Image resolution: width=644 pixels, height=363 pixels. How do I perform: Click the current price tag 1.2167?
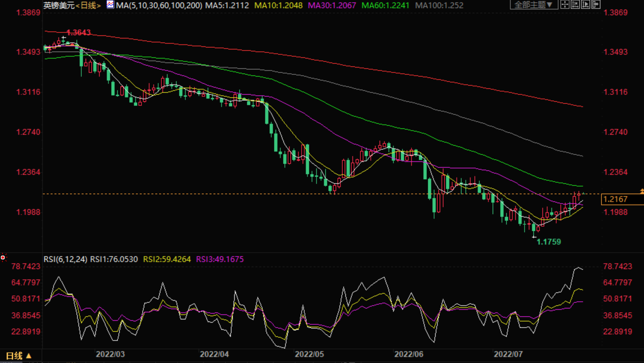point(616,199)
